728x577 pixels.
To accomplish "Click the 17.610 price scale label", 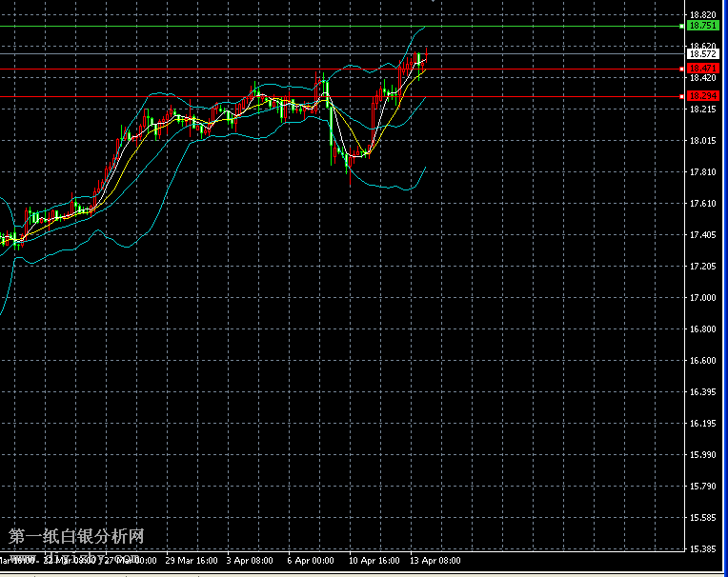I will click(703, 204).
